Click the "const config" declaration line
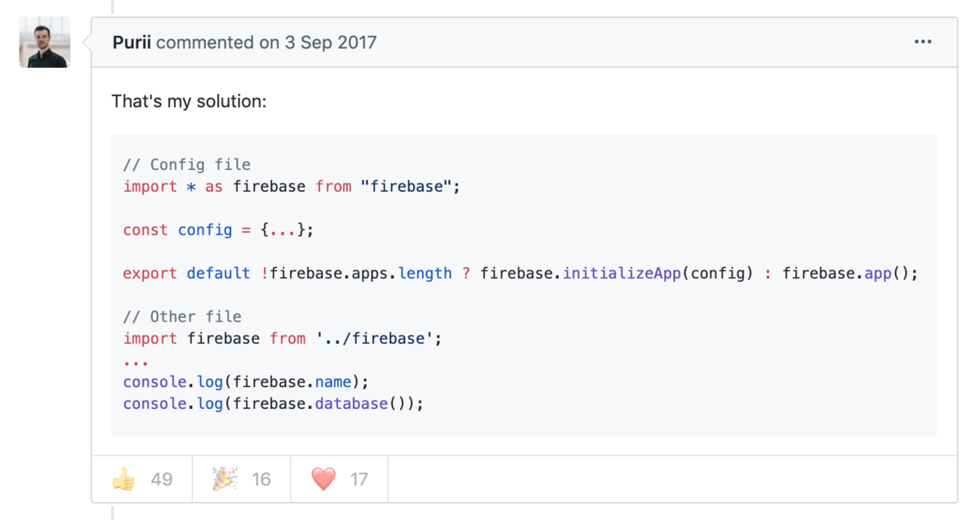This screenshot has width=980, height=520. pyautogui.click(x=218, y=230)
